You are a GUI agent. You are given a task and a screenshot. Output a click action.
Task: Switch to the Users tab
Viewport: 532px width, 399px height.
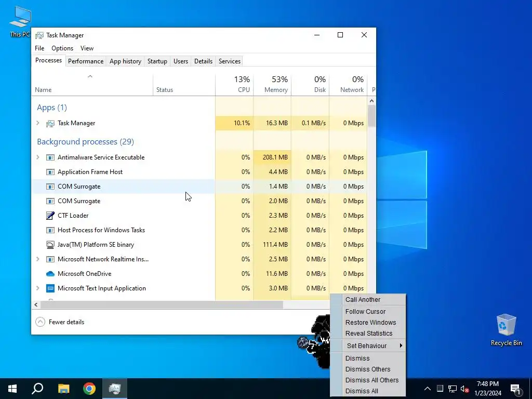pyautogui.click(x=180, y=61)
